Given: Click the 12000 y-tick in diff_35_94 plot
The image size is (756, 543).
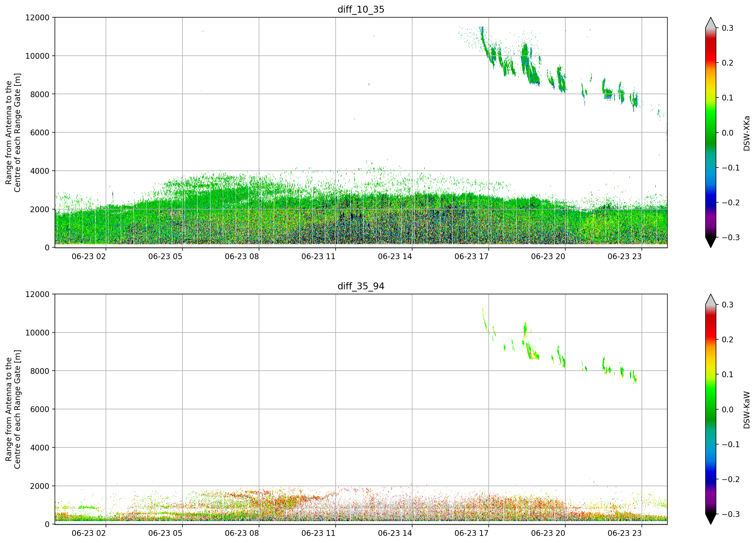Looking at the screenshot, I should (37, 295).
